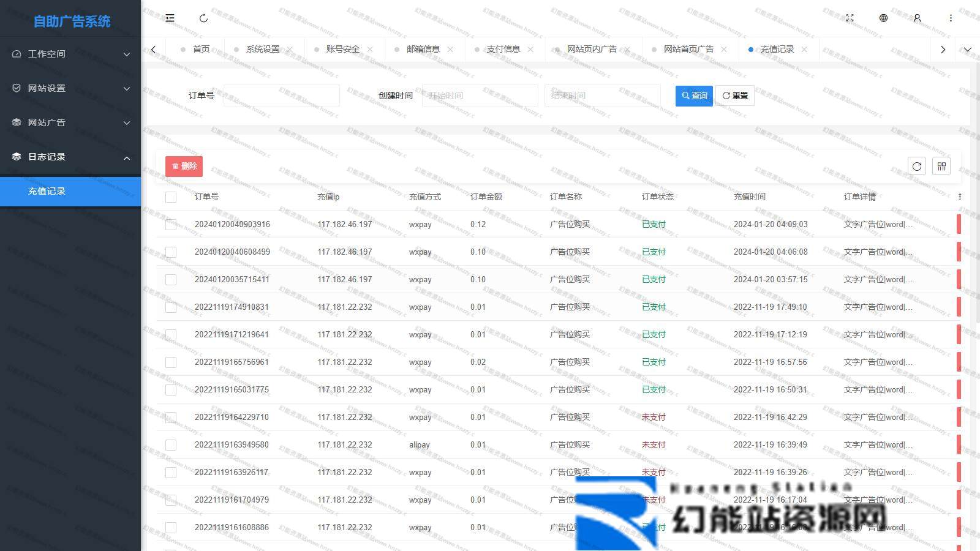Tick the select-all checkbox in table header

[171, 197]
